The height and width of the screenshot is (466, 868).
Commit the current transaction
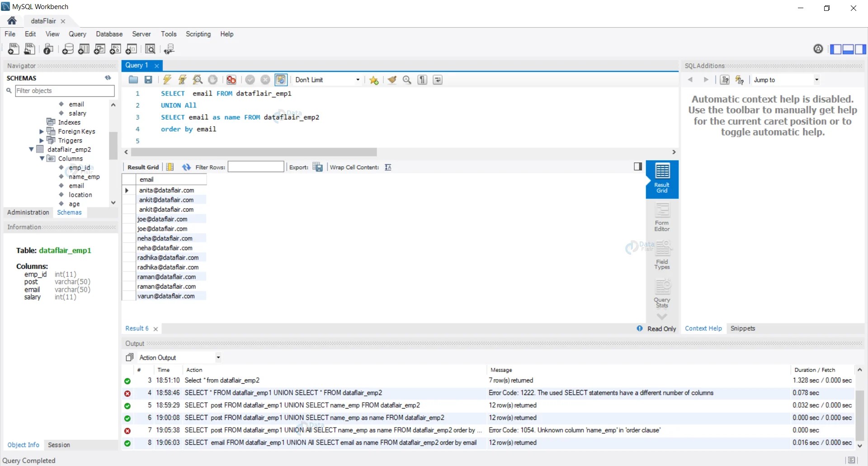pyautogui.click(x=250, y=80)
